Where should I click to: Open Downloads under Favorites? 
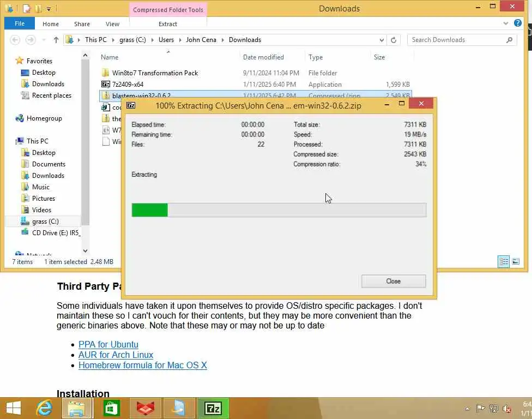point(48,84)
